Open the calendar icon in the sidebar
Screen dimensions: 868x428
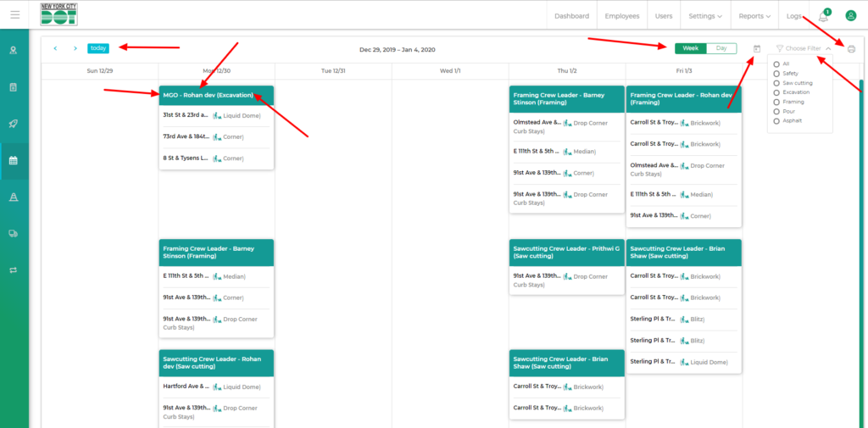click(x=14, y=160)
